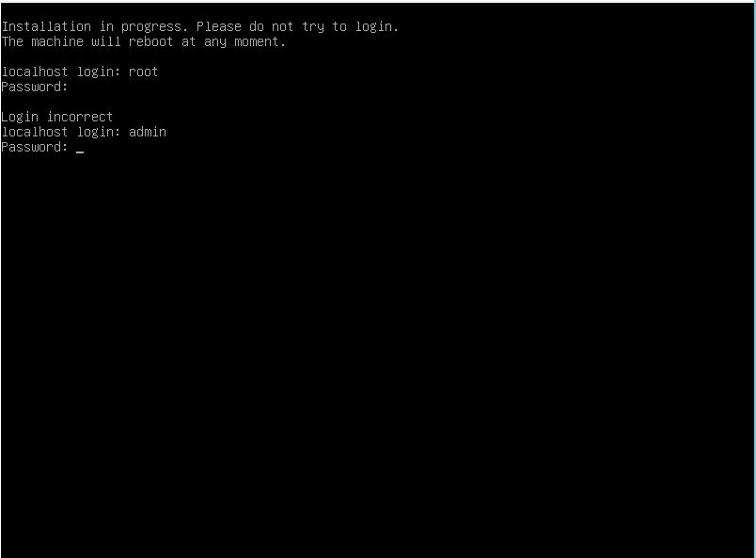Screen dimensions: 756x558
Task: Click the word 'incorrect' in the error message
Action: coord(80,117)
